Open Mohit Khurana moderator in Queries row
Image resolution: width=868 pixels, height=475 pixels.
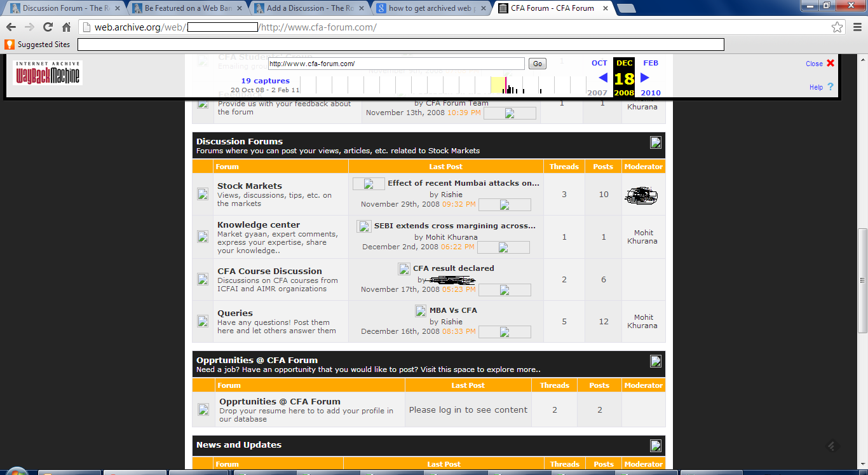coord(643,321)
